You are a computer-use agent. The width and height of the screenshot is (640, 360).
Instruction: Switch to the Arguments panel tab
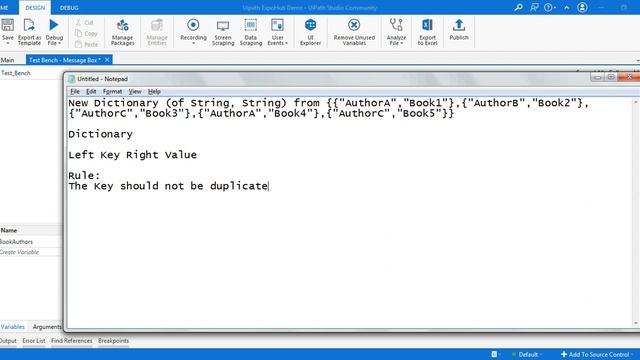(47, 327)
